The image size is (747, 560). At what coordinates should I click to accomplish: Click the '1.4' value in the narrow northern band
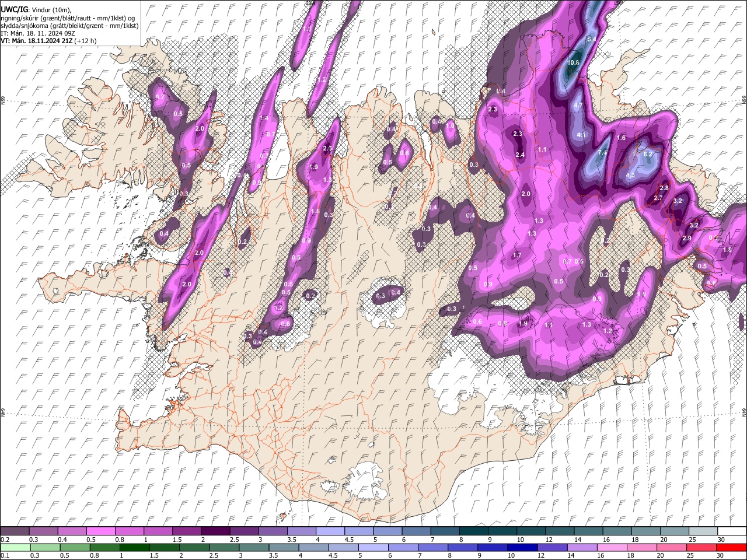(x=264, y=118)
